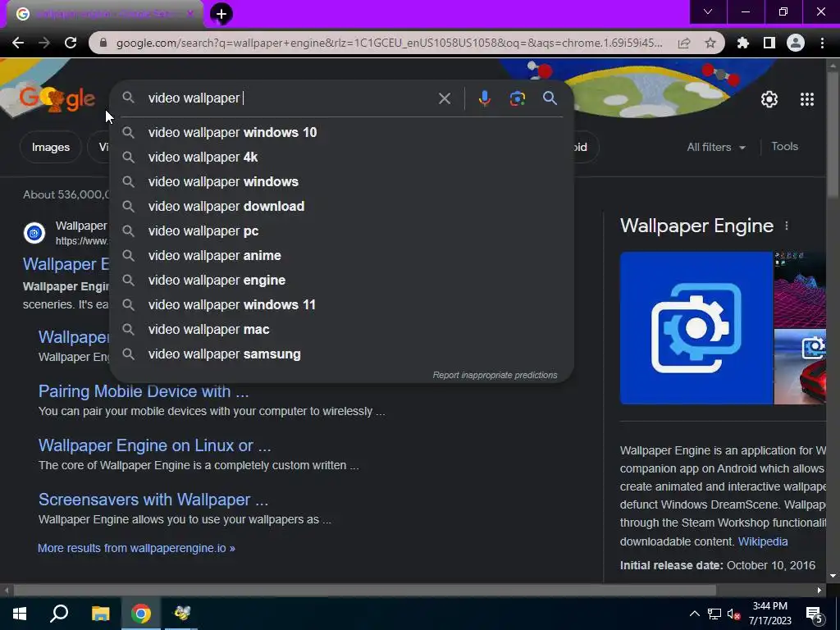Select suggestion video wallpaper pc

tap(341, 231)
